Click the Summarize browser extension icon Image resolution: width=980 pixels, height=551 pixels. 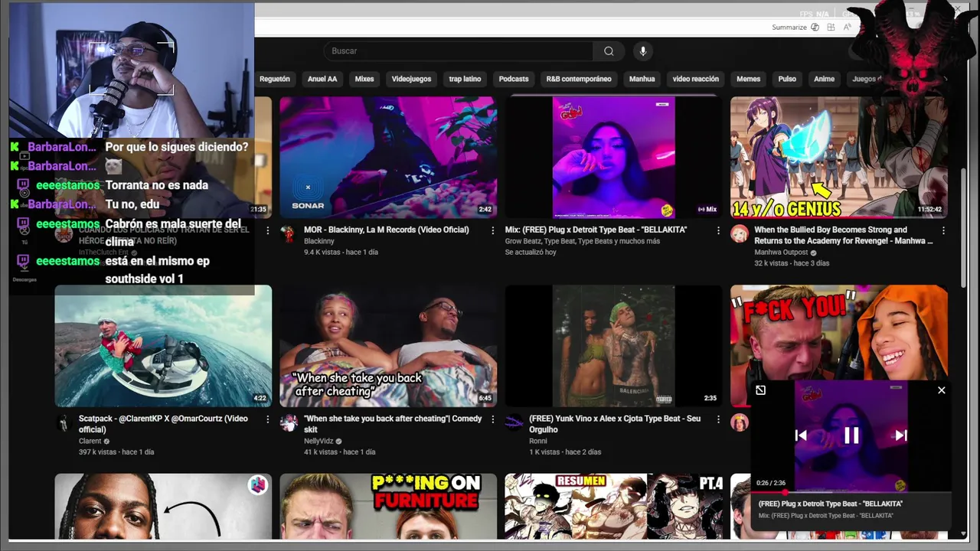coord(815,27)
